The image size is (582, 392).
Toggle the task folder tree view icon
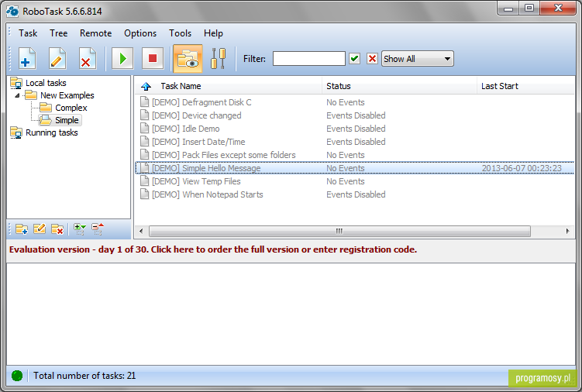click(x=188, y=59)
